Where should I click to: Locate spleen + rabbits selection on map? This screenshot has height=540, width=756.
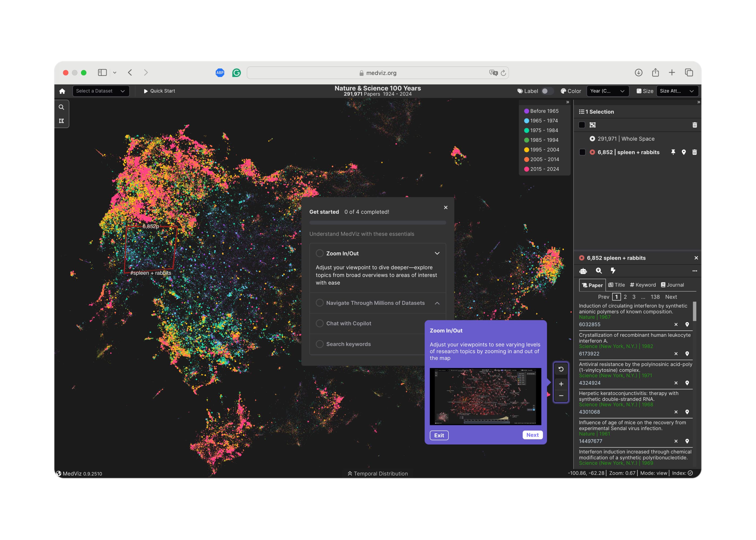(x=684, y=152)
